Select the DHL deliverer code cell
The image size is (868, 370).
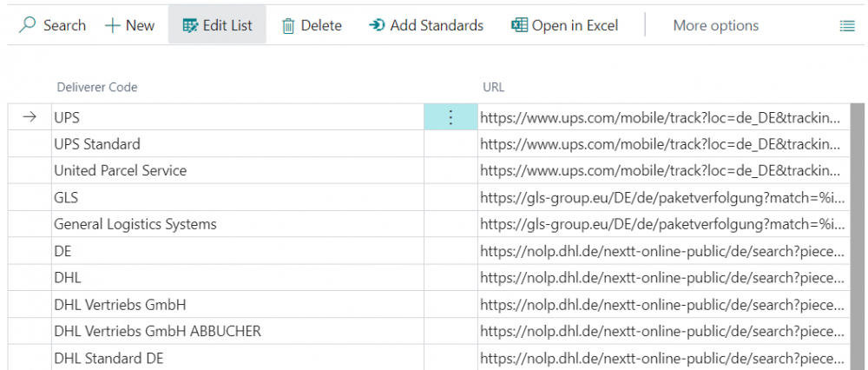click(238, 278)
